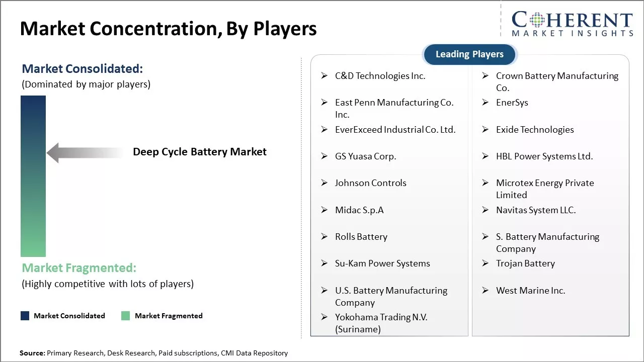The height and width of the screenshot is (362, 644).
Task: Click the arrow bullet next to EnerSys
Action: (486, 103)
